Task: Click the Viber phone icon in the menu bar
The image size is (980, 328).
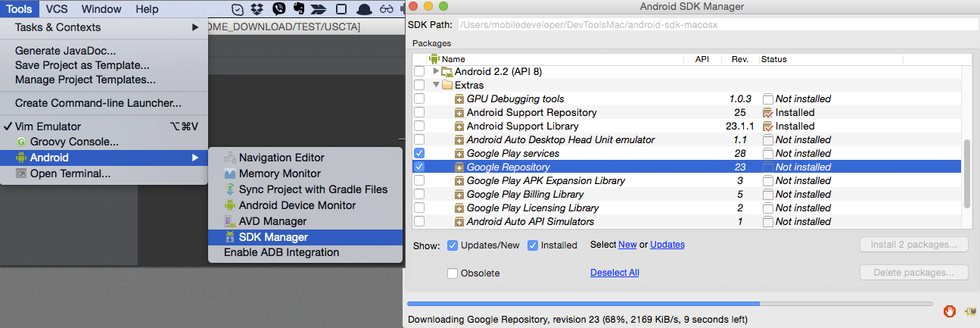Action: pyautogui.click(x=278, y=9)
